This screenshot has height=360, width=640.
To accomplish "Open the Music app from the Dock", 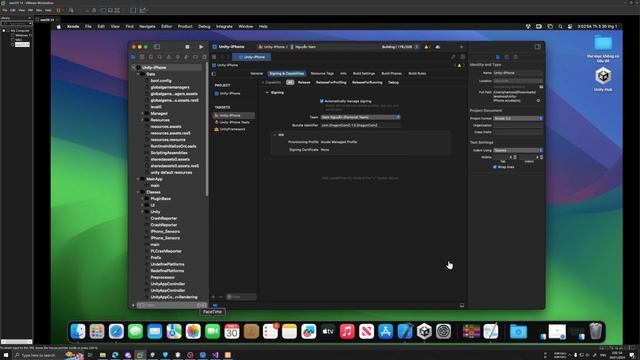I will 347,331.
